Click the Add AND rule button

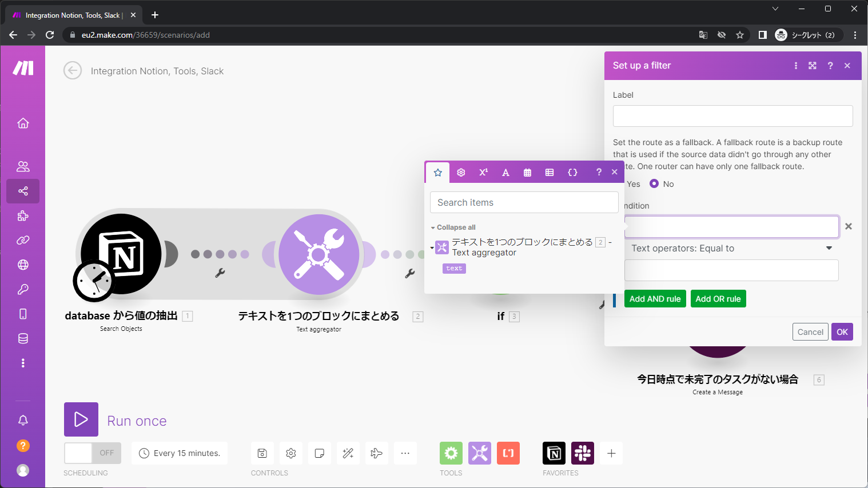point(655,298)
